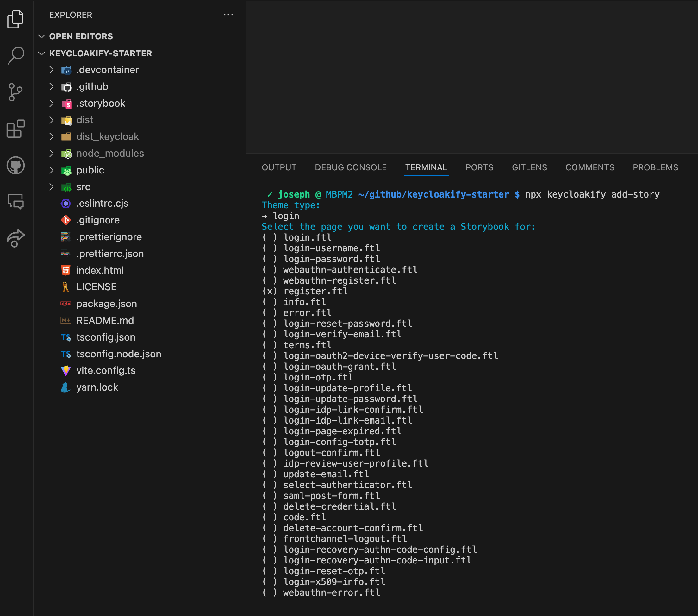The image size is (698, 616).
Task: Open the Search view icon
Action: [16, 55]
